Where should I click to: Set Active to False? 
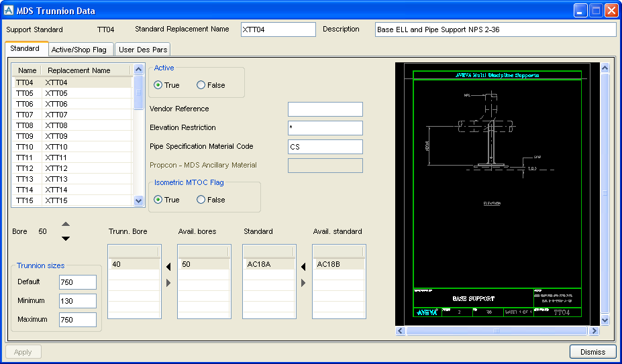point(211,85)
